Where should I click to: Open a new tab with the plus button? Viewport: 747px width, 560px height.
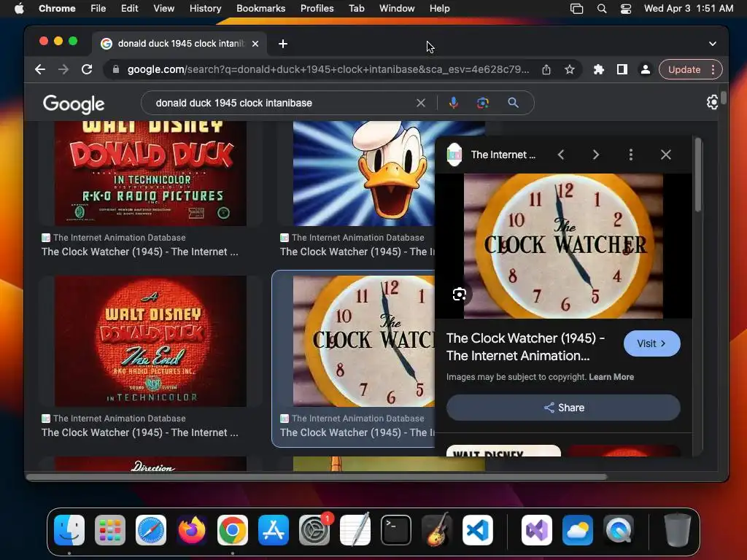point(283,44)
